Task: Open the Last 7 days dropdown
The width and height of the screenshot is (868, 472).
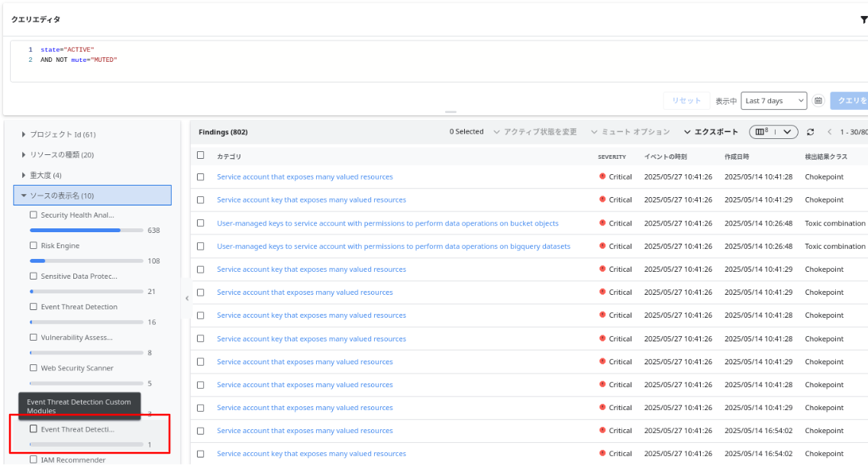Action: [x=773, y=101]
